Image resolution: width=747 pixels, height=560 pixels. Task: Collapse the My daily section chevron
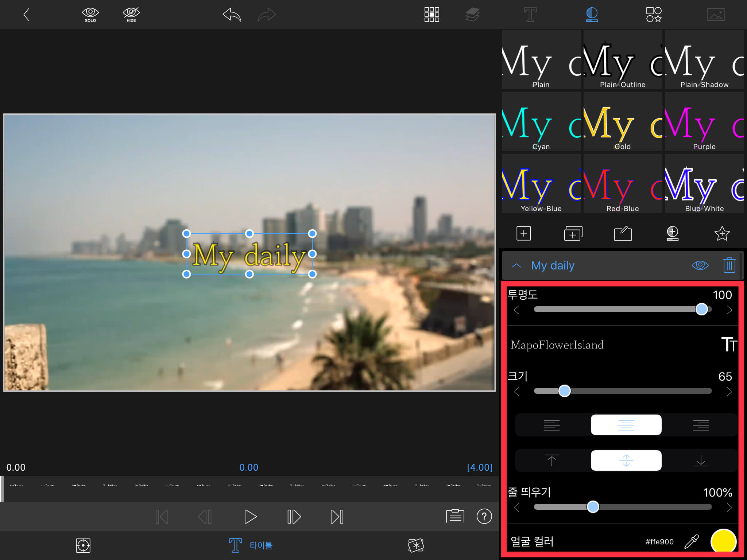tap(516, 265)
